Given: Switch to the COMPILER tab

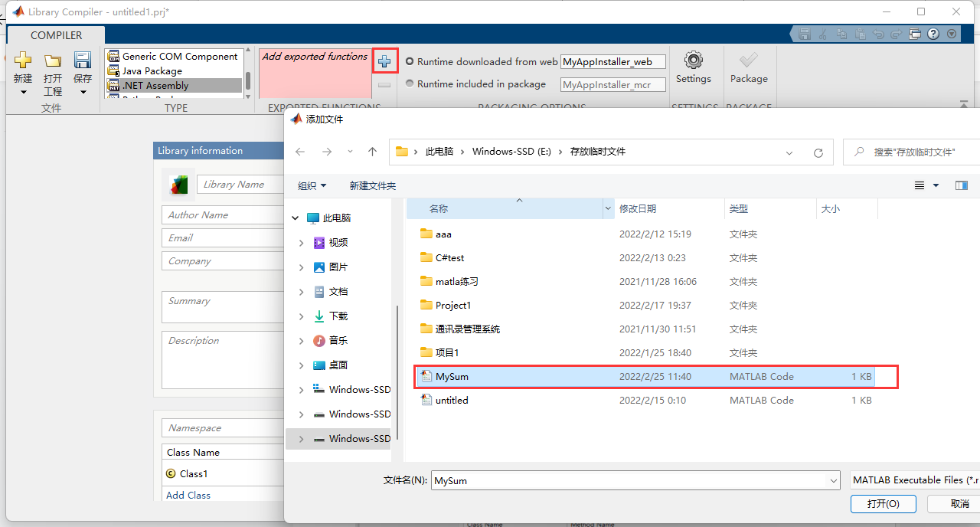Looking at the screenshot, I should click(x=56, y=35).
